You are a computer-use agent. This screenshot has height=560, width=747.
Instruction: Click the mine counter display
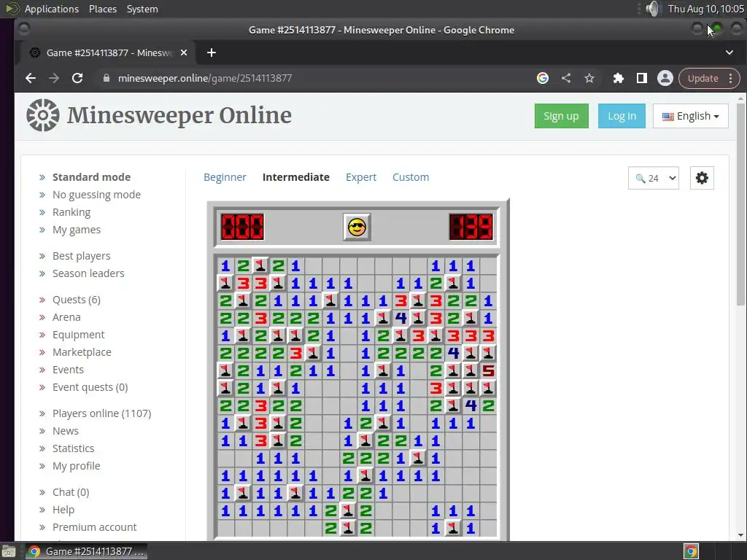pyautogui.click(x=242, y=227)
